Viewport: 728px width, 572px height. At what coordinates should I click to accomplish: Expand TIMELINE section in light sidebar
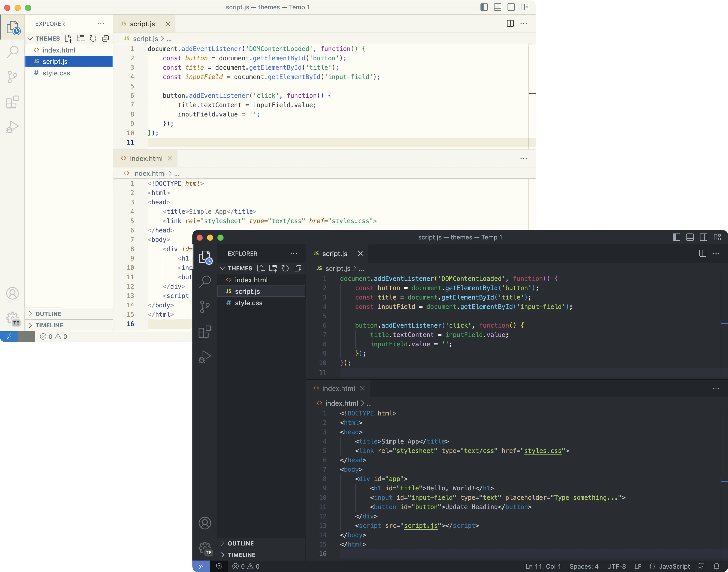49,325
